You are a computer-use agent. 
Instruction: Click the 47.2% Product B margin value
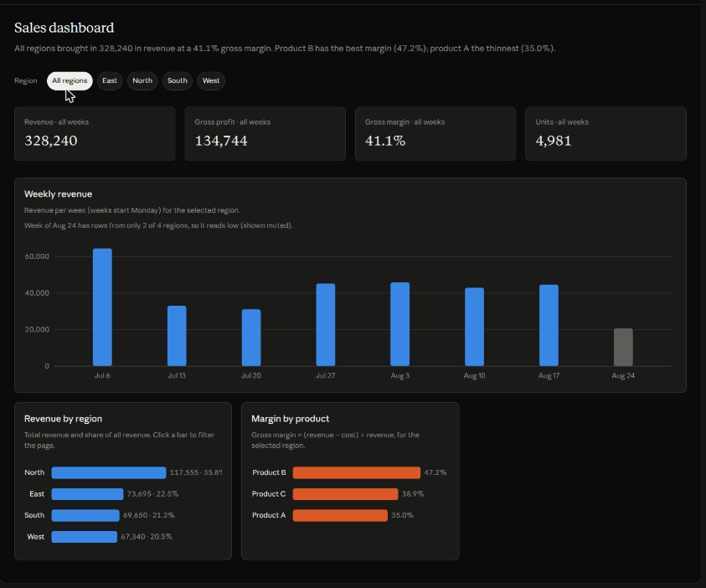(x=435, y=472)
